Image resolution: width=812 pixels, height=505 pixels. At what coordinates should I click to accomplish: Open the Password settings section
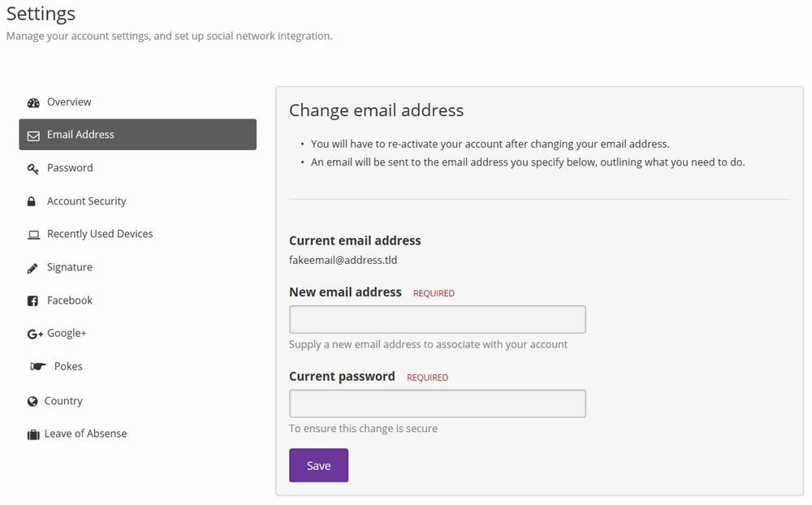(x=70, y=168)
